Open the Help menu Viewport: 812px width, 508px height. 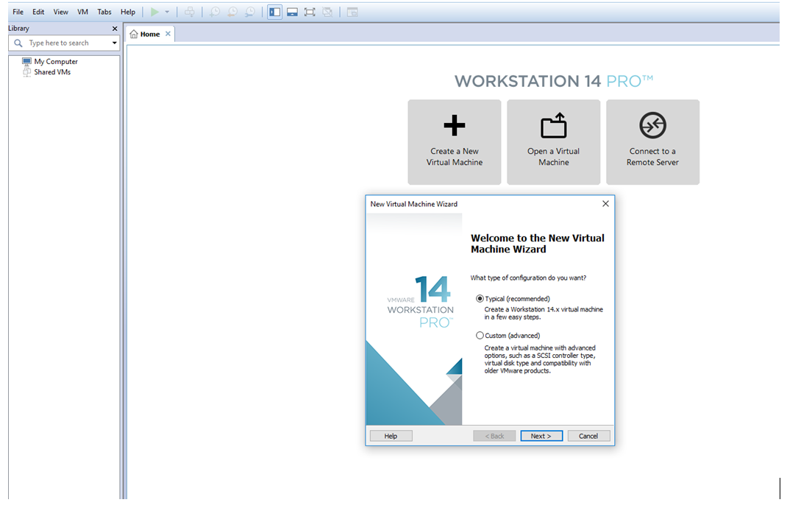(x=128, y=12)
